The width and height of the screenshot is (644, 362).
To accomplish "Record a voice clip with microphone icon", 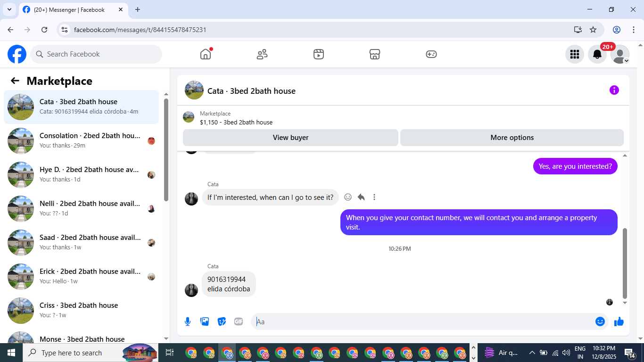I will 188,321.
